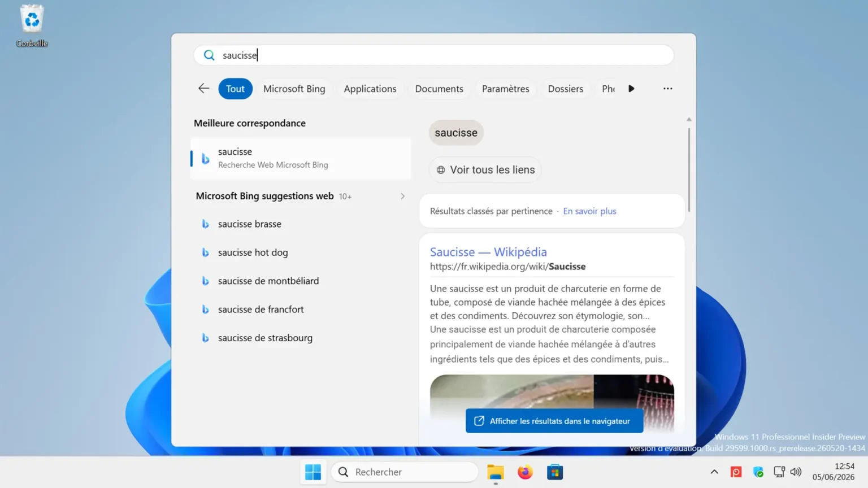This screenshot has width=868, height=488.
Task: Expand Microsoft Bing suggestions web chevron
Action: pos(402,197)
